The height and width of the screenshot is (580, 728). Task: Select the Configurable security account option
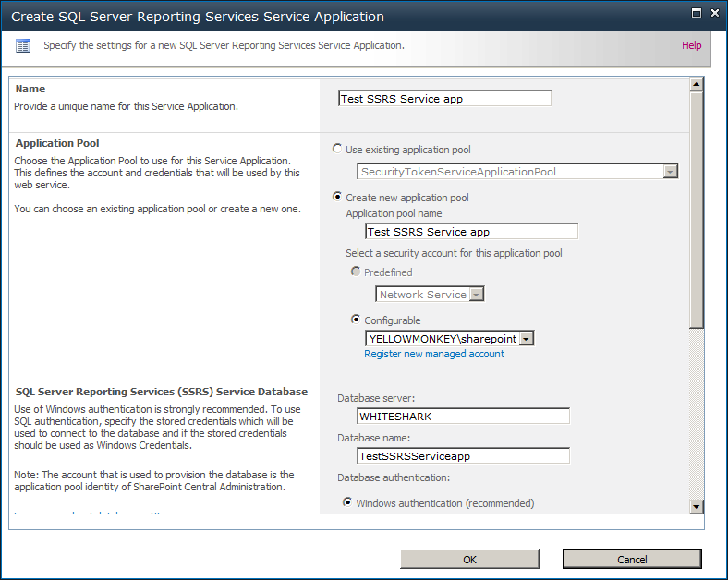click(x=356, y=320)
